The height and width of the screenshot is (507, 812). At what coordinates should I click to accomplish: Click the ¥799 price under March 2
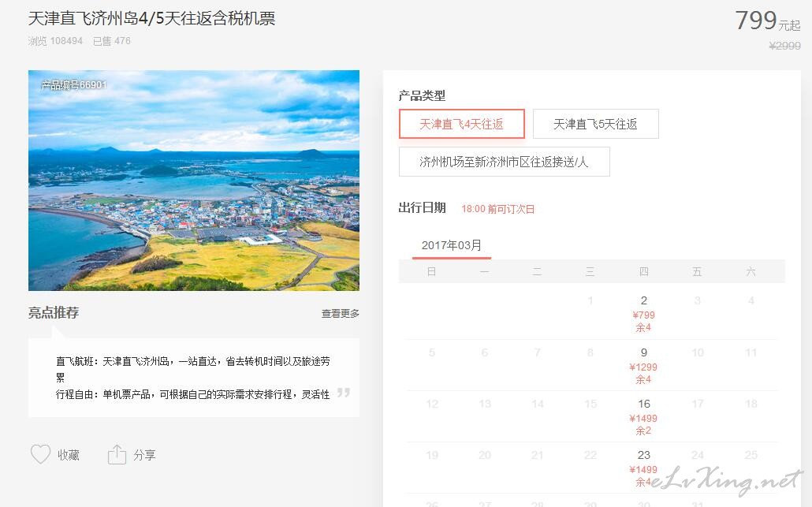pyautogui.click(x=644, y=315)
